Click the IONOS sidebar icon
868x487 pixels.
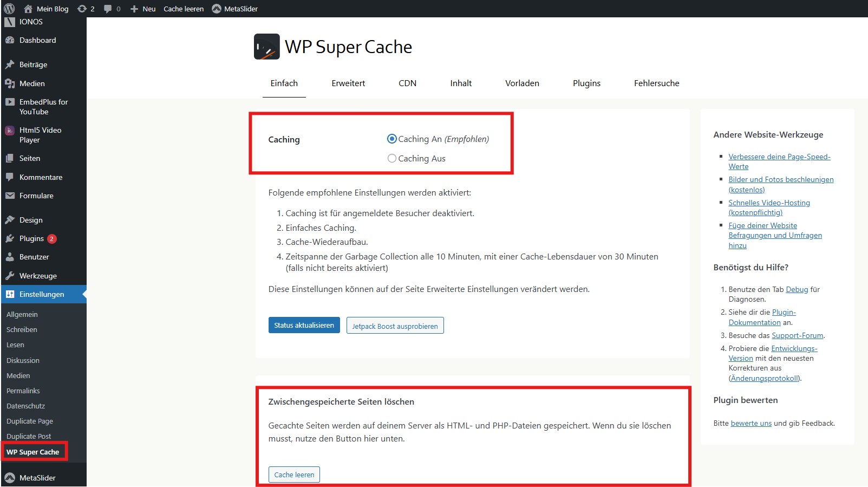(x=10, y=22)
